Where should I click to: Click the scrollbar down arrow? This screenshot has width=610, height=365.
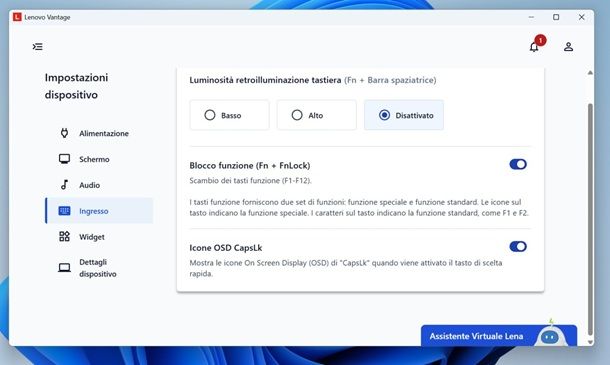click(590, 342)
